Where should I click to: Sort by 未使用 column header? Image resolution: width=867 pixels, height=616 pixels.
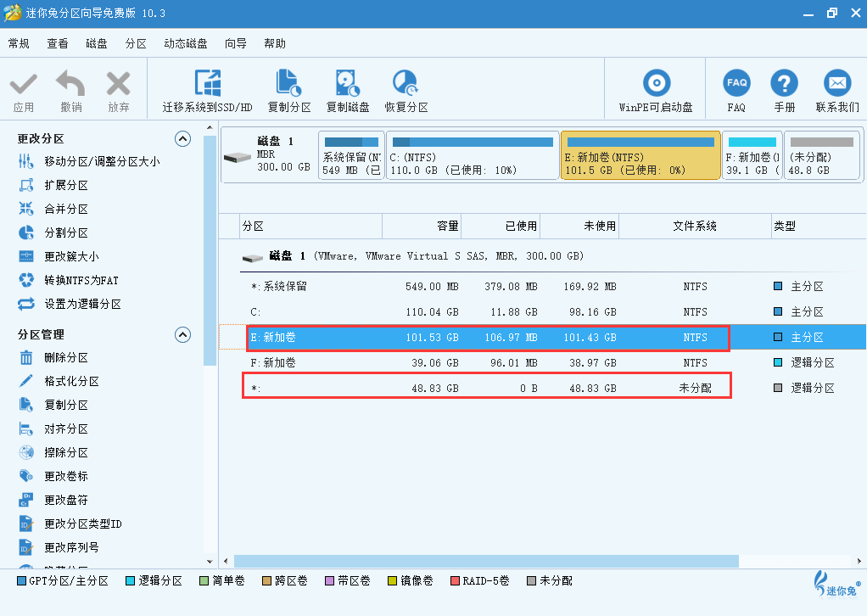(x=579, y=227)
